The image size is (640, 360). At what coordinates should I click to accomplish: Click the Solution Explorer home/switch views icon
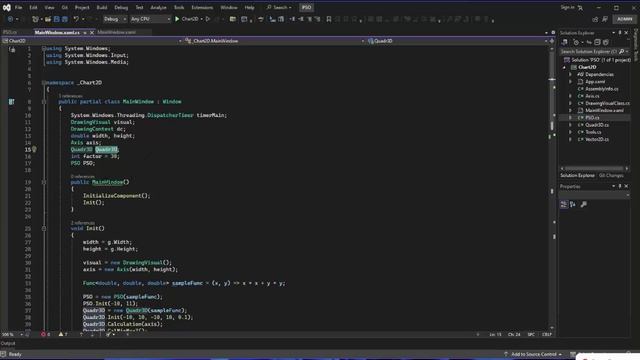[564, 42]
